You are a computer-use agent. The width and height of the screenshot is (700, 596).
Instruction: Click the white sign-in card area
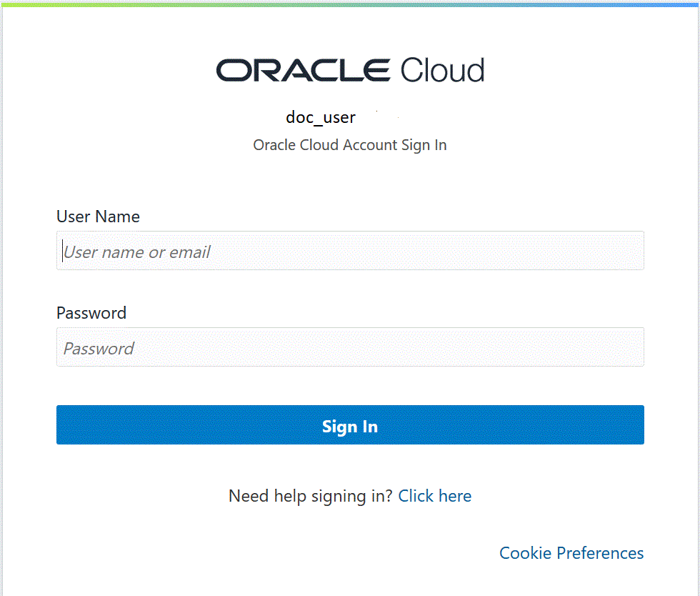pyautogui.click(x=350, y=179)
